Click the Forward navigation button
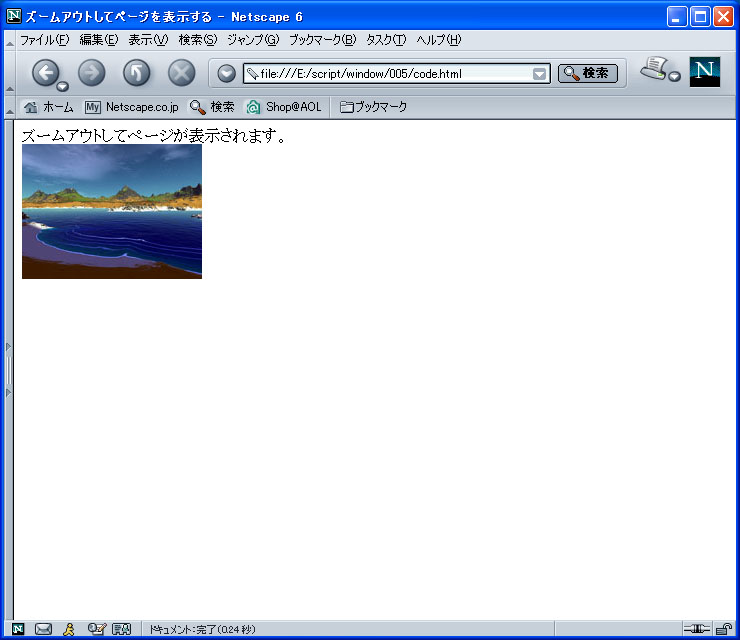Image resolution: width=740 pixels, height=640 pixels. pyautogui.click(x=92, y=73)
